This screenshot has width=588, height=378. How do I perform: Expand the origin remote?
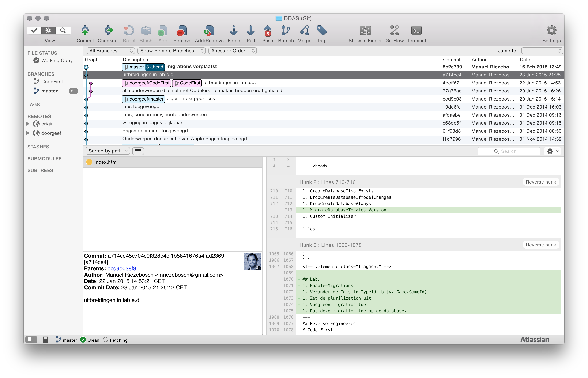tap(28, 124)
